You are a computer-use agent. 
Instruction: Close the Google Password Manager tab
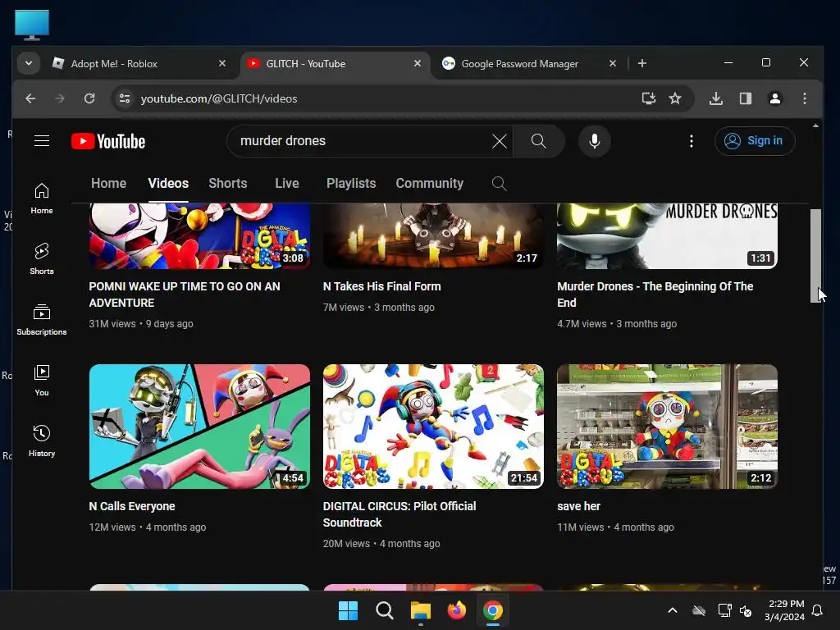(x=613, y=63)
